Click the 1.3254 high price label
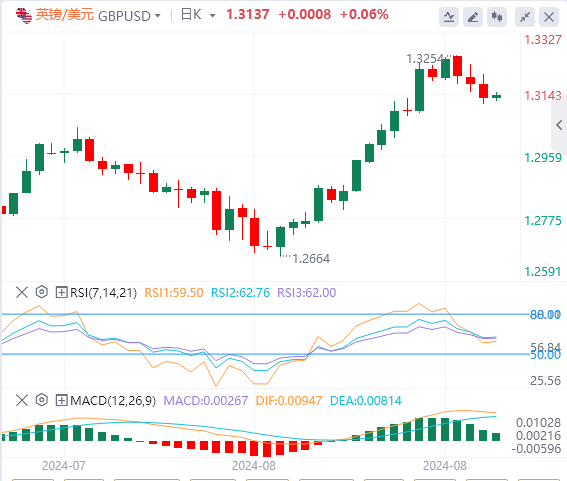Image resolution: width=567 pixels, height=481 pixels. pos(425,59)
